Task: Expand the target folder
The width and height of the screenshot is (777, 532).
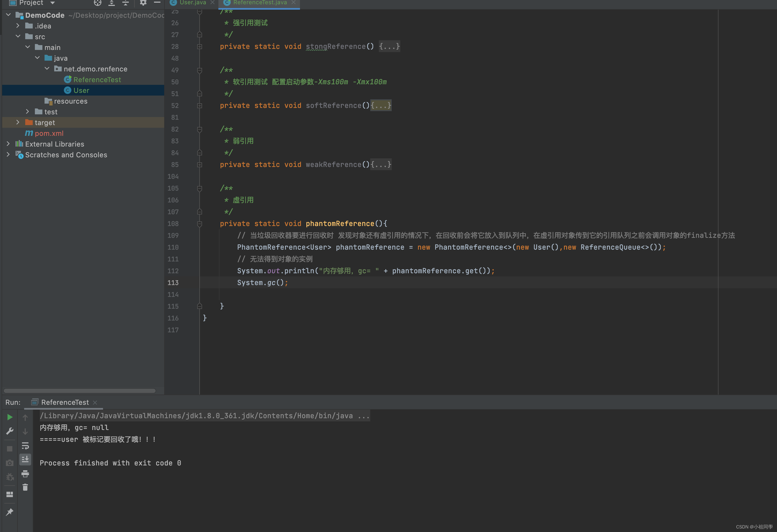Action: point(18,122)
